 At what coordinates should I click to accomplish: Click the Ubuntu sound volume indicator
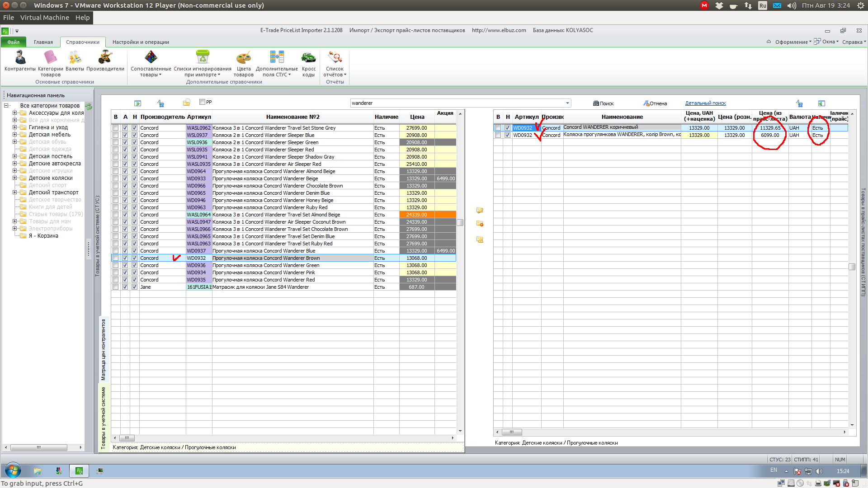(792, 5)
